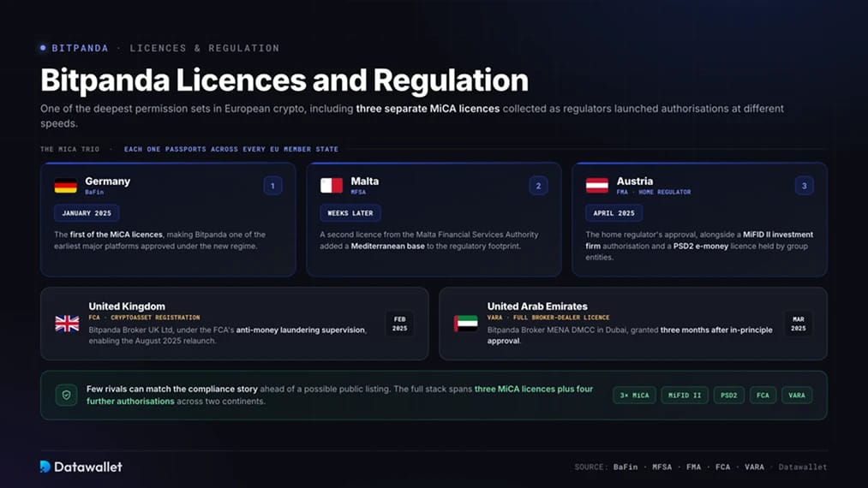Click the VARA green tag
The height and width of the screenshot is (488, 868).
797,395
